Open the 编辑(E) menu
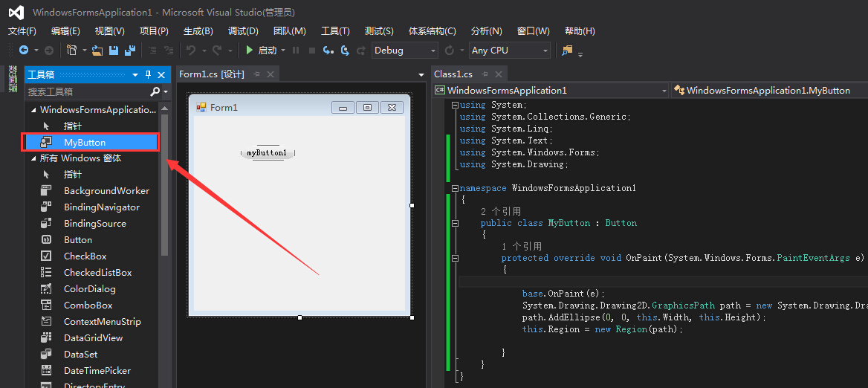868x388 pixels. click(x=65, y=31)
